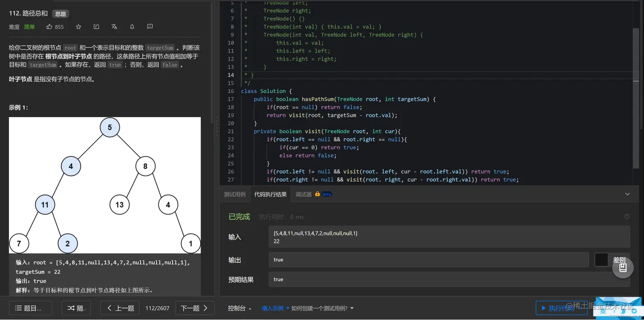Click line number 14 in editor gutter
The width and height of the screenshot is (644, 320).
pyautogui.click(x=231, y=75)
